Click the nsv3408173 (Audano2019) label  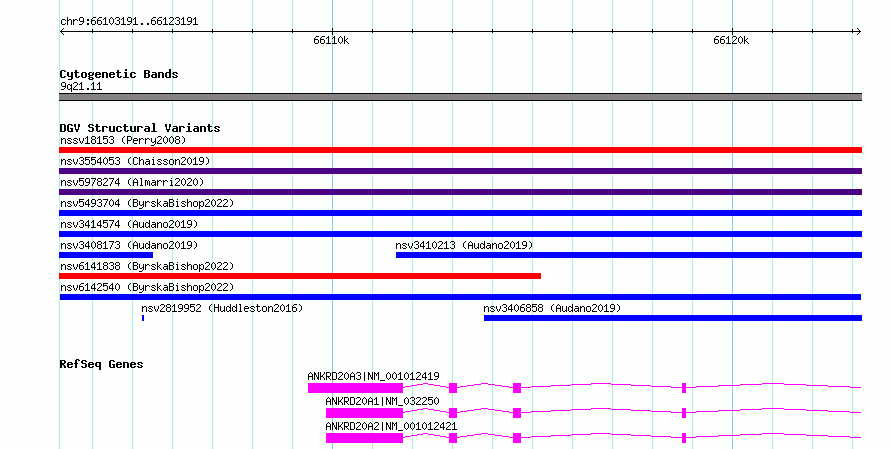(129, 245)
